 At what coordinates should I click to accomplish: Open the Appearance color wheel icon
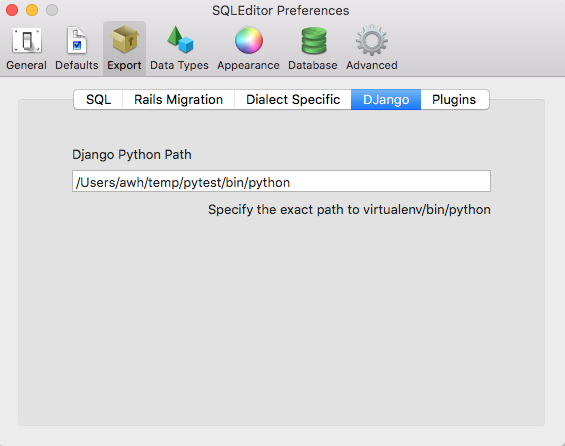[249, 40]
